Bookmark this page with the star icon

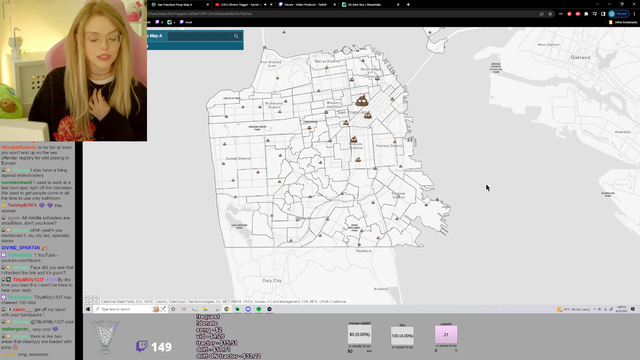click(550, 13)
